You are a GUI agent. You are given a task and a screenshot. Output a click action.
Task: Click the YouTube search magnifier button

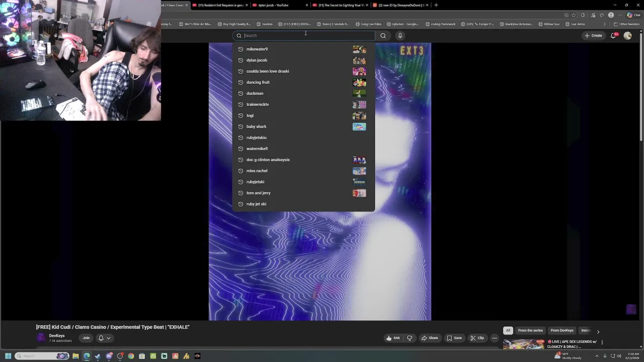click(x=383, y=36)
